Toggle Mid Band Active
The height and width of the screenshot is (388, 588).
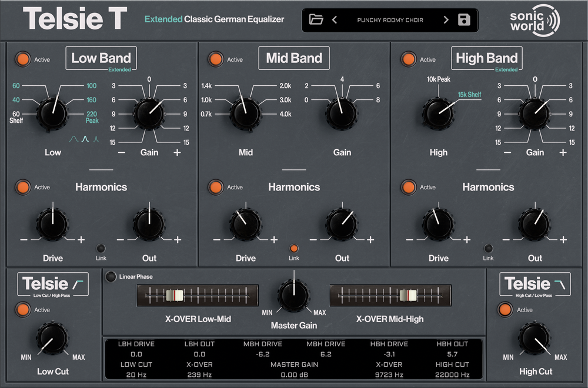click(x=215, y=59)
